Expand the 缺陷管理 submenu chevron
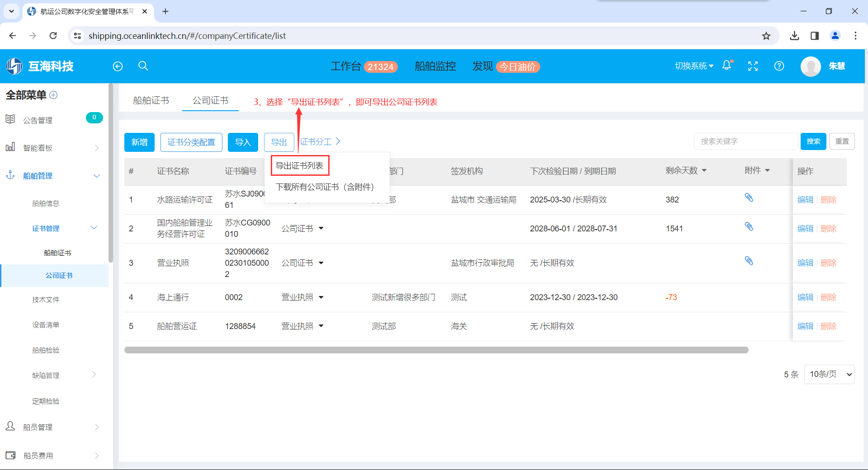This screenshot has height=470, width=868. click(x=94, y=375)
